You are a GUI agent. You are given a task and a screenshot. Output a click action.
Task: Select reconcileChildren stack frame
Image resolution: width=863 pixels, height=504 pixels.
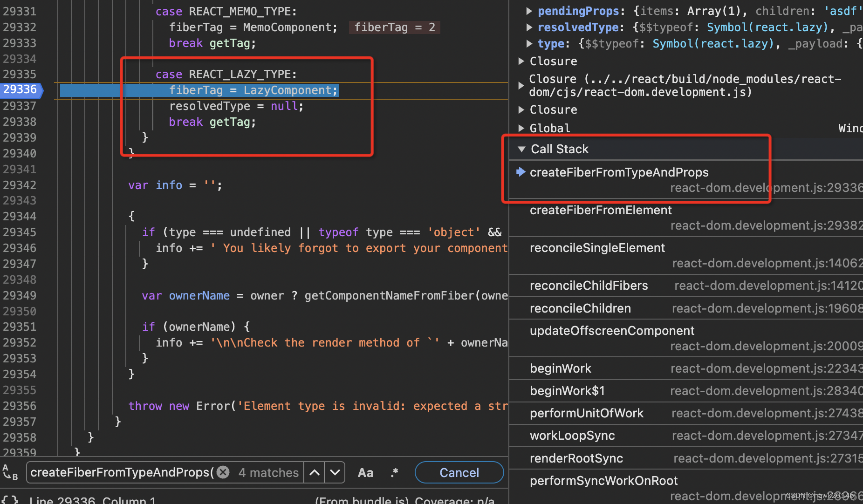pyautogui.click(x=686, y=308)
